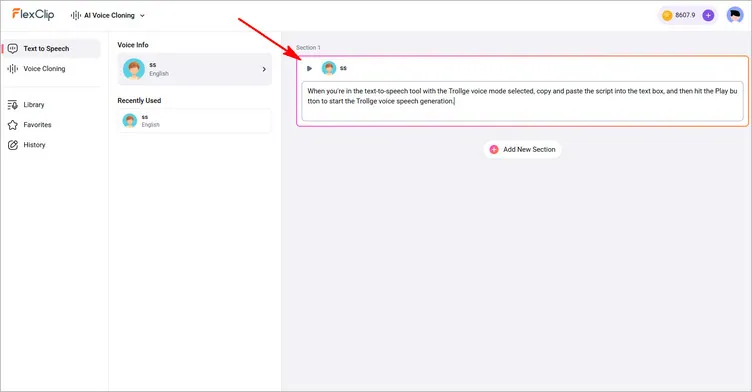Click the English label under Voice Info ss

(159, 73)
